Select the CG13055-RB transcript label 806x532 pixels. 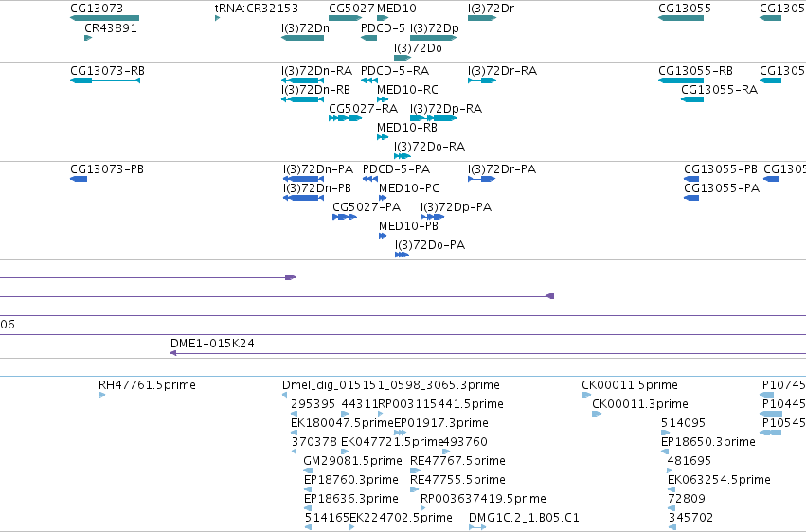coord(695,70)
